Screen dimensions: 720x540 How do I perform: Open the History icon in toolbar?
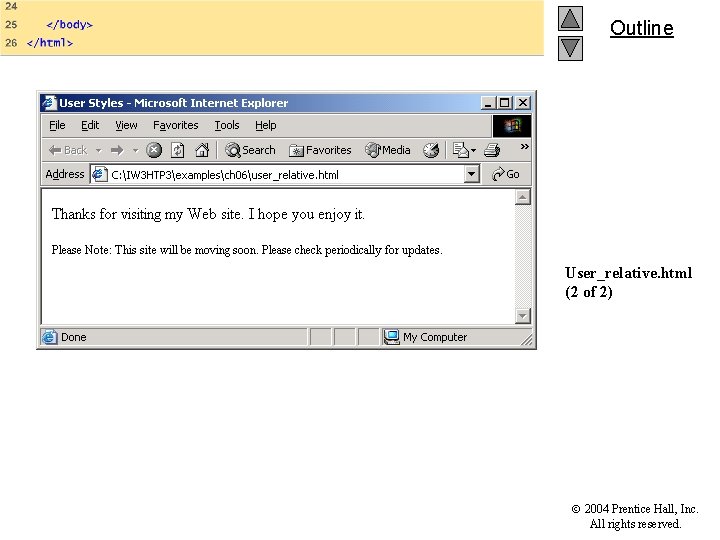pos(431,150)
